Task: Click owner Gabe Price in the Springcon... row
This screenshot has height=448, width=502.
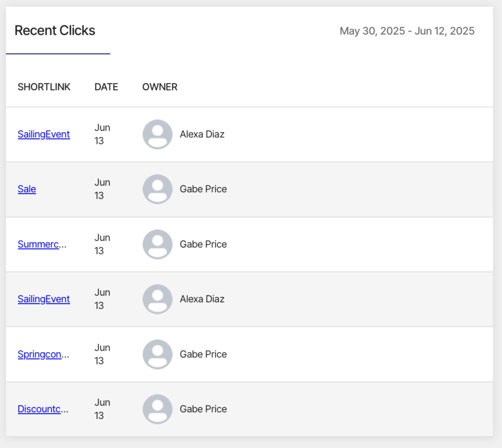Action: [x=203, y=354]
